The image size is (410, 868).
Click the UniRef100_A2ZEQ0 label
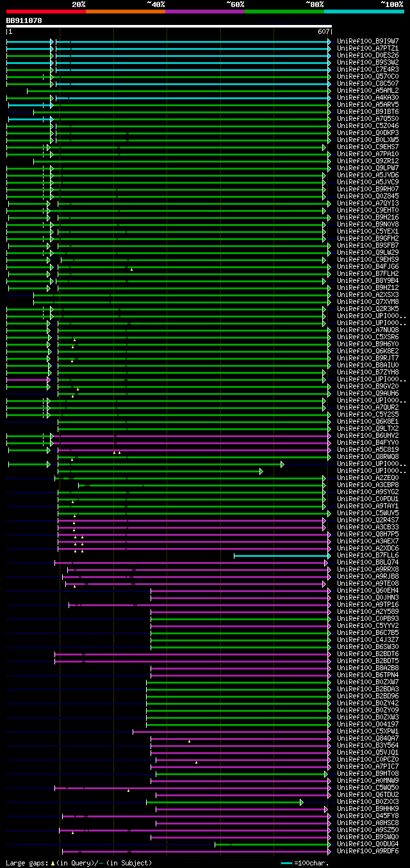point(368,478)
